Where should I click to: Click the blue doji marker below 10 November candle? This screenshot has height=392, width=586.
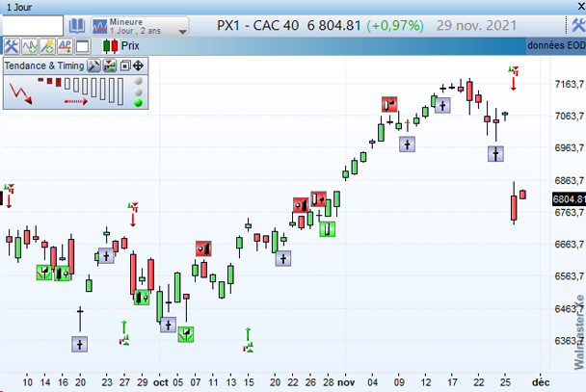click(408, 144)
